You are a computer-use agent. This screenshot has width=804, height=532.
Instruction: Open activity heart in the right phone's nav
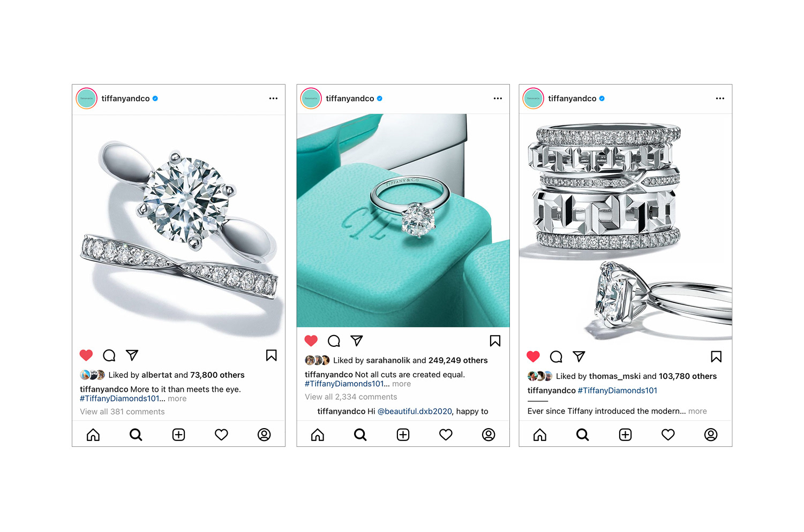click(668, 435)
